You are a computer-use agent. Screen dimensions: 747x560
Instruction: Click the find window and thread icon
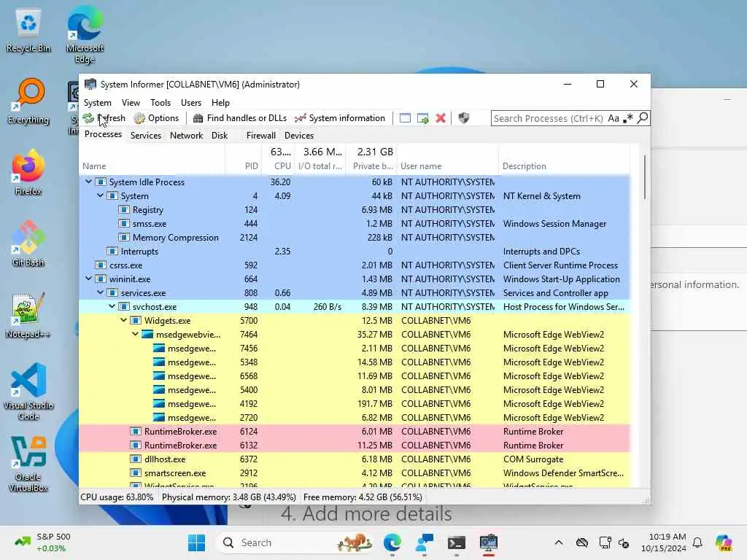click(422, 118)
